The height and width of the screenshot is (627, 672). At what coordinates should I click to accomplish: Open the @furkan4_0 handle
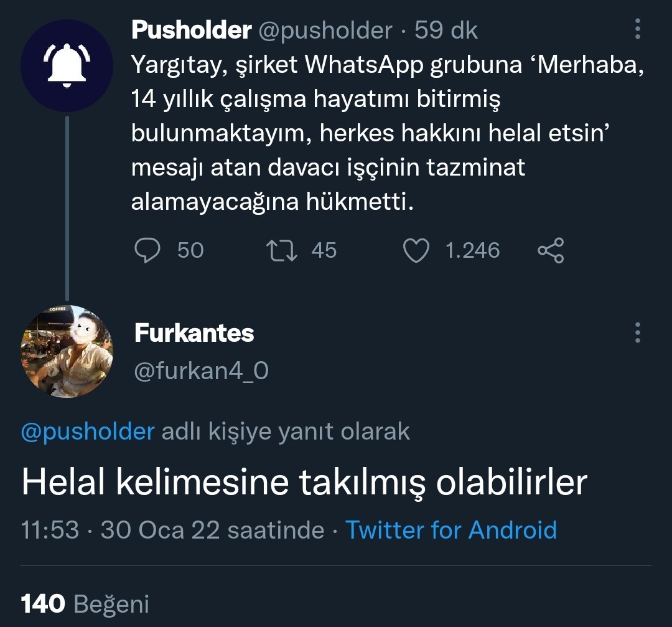[202, 371]
